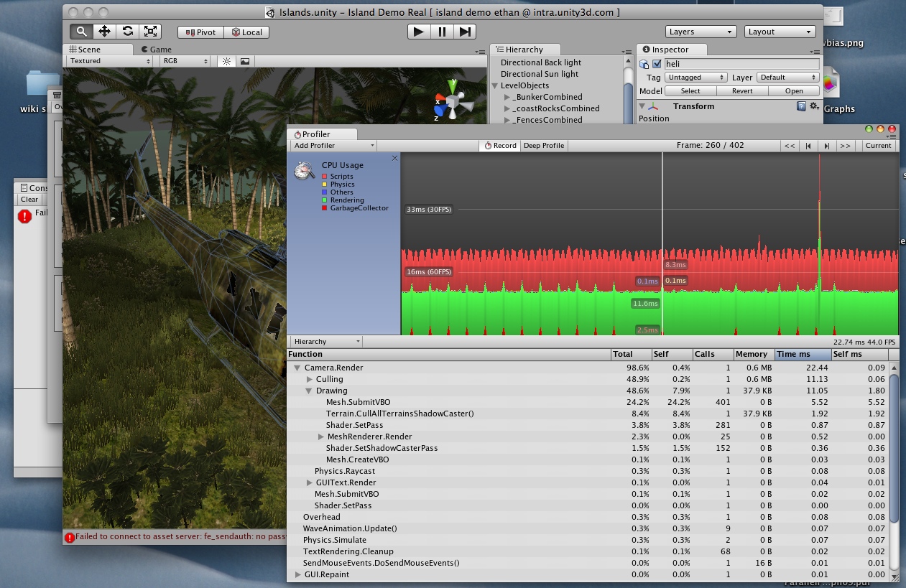
Task: Open the Textured draw mode dropdown
Action: coord(110,61)
